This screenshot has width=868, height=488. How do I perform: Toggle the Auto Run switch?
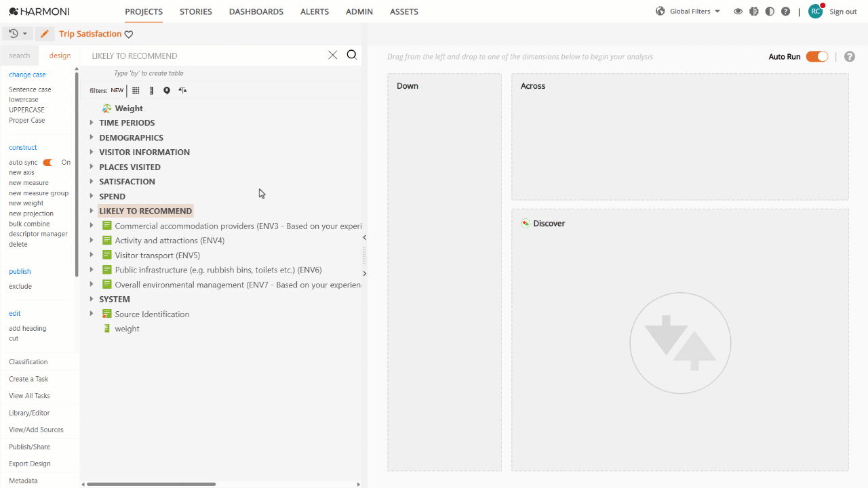pyautogui.click(x=817, y=57)
